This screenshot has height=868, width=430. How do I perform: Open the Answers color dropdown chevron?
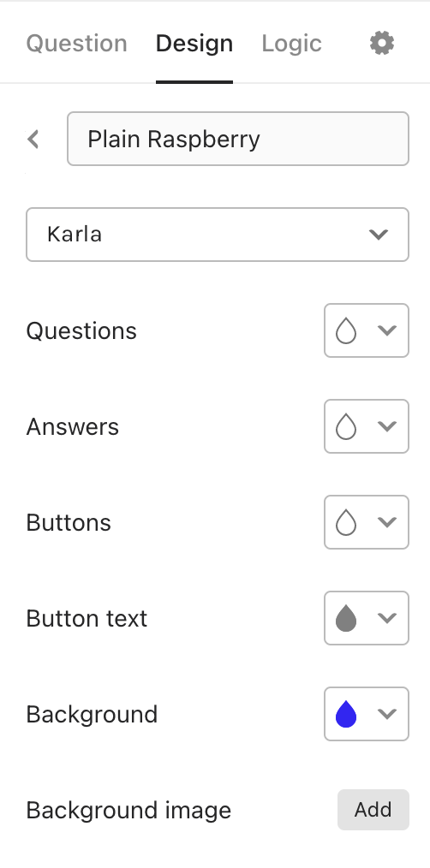[387, 426]
